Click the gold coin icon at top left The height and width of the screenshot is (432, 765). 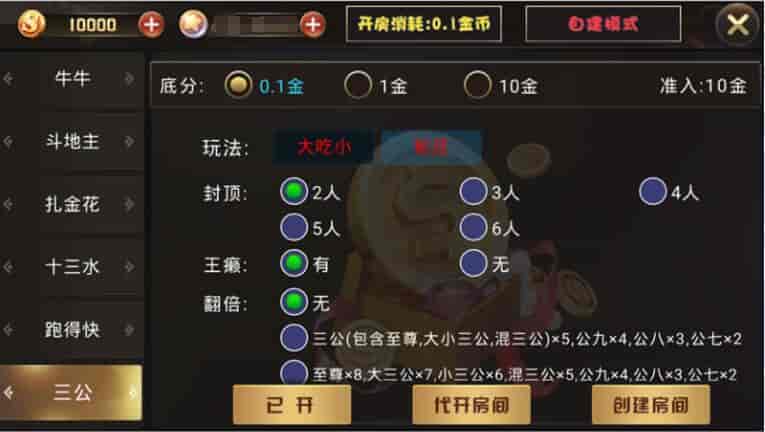tap(32, 23)
